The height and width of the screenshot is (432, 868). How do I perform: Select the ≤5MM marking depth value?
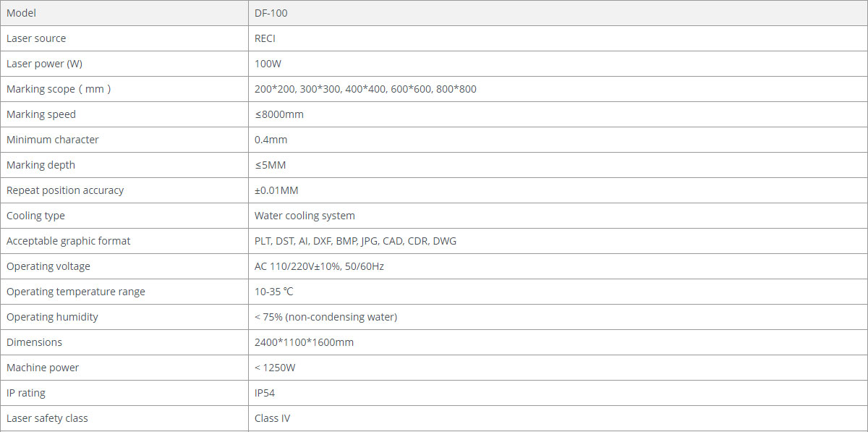pyautogui.click(x=271, y=165)
